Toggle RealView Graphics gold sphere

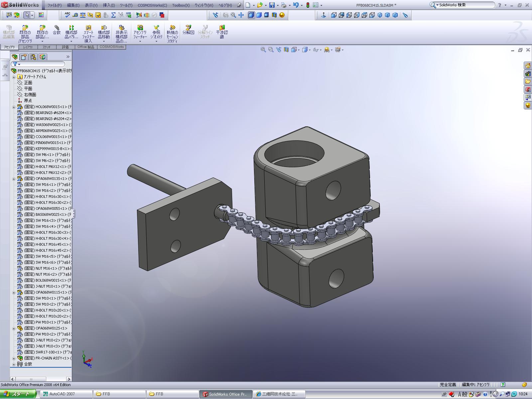tap(282, 15)
